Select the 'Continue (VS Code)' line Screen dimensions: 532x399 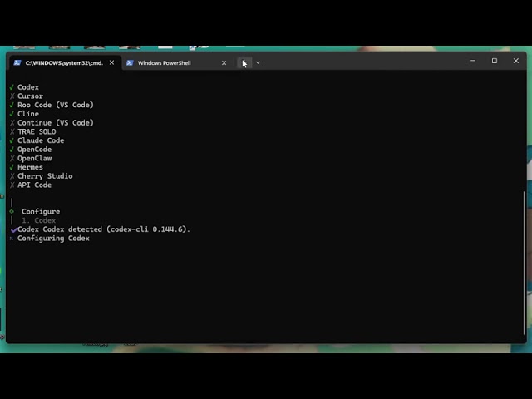(x=56, y=122)
